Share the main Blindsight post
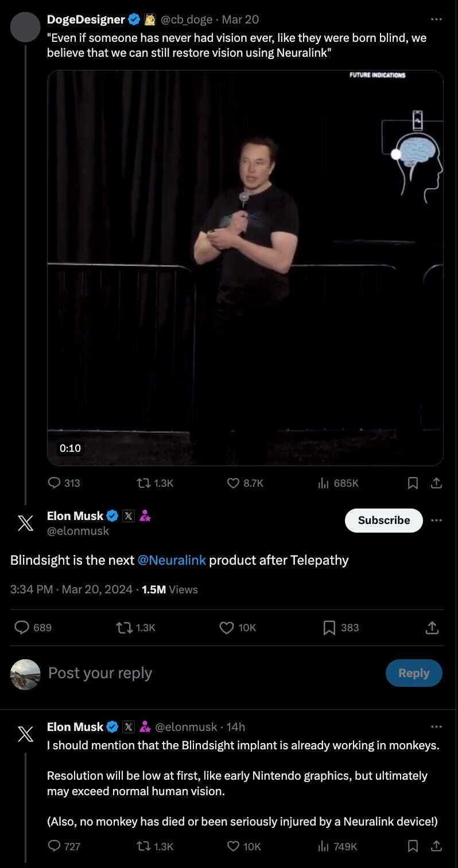This screenshot has height=868, width=458. (432, 628)
